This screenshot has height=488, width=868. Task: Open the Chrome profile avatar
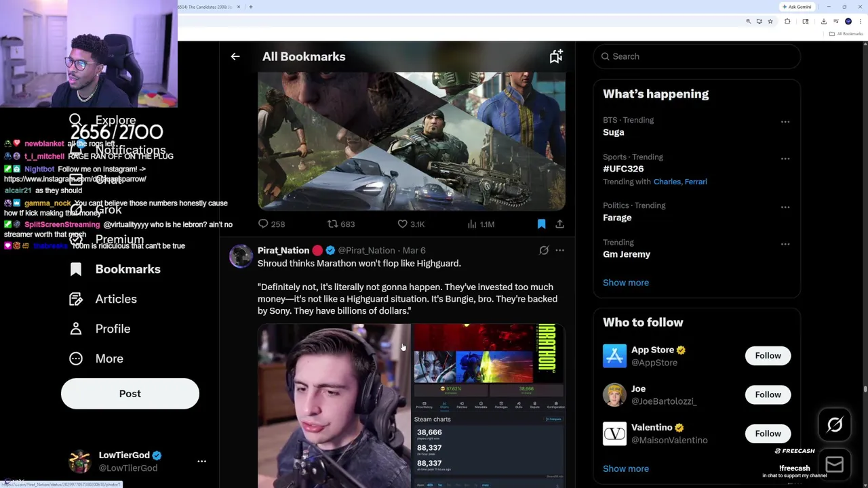pyautogui.click(x=848, y=21)
